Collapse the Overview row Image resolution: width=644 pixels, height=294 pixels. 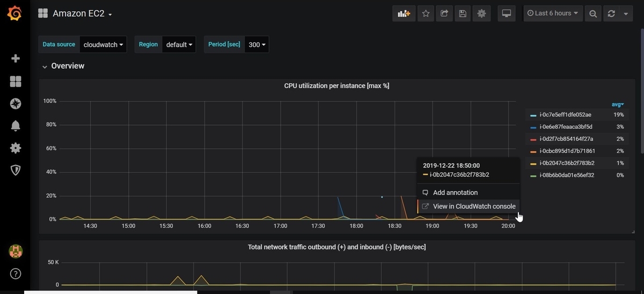(x=63, y=66)
